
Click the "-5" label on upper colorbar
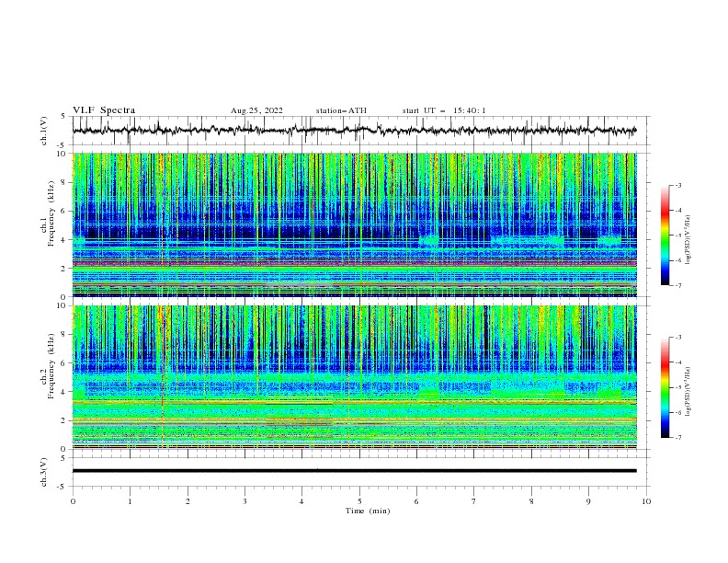tap(677, 236)
